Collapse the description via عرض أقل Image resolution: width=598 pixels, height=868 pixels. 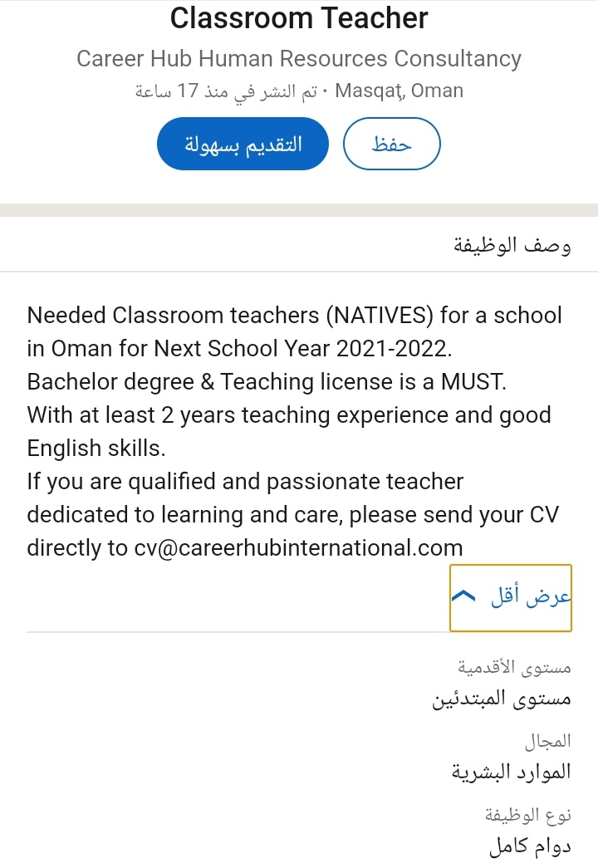[x=532, y=597]
